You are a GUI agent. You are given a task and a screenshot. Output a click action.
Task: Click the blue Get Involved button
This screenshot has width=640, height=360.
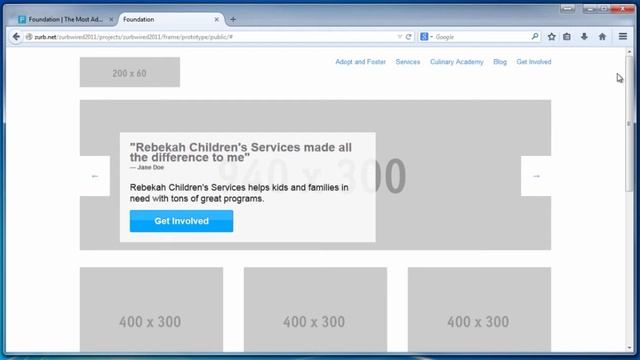[x=181, y=221]
